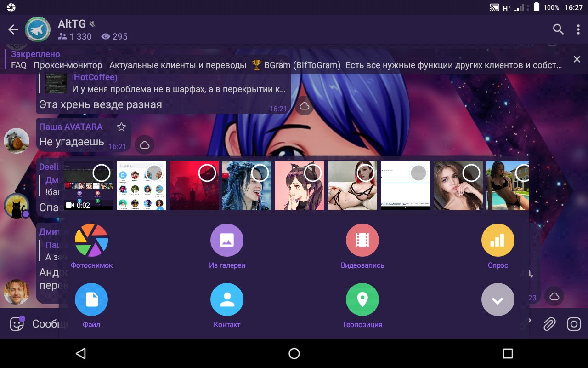Attach a document with Файл

tap(91, 305)
